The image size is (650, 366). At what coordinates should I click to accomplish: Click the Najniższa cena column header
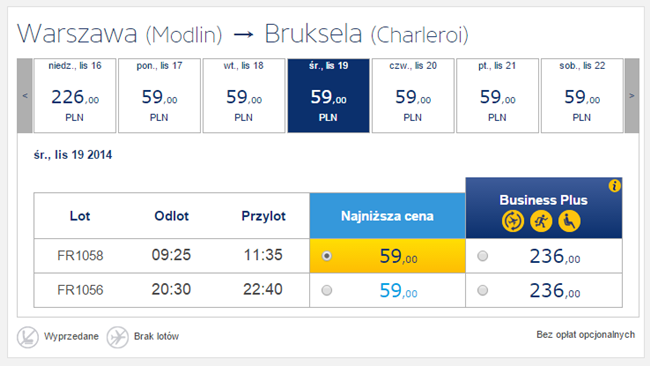click(x=387, y=216)
